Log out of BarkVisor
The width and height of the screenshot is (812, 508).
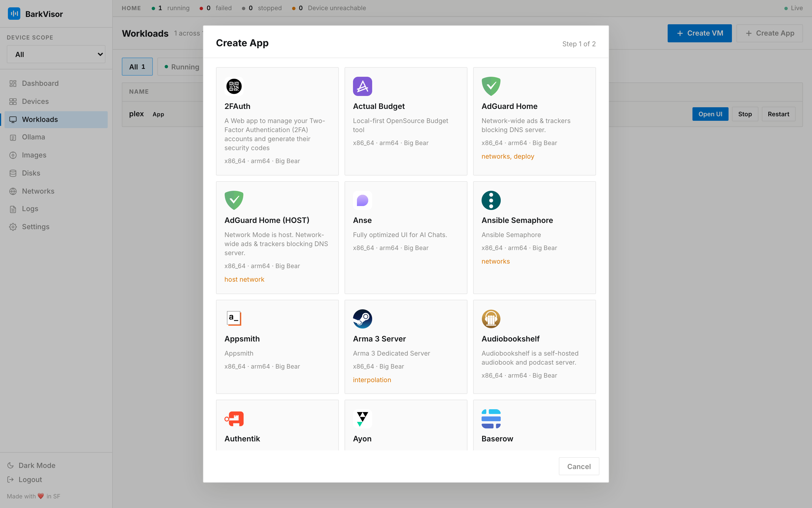coord(25,479)
